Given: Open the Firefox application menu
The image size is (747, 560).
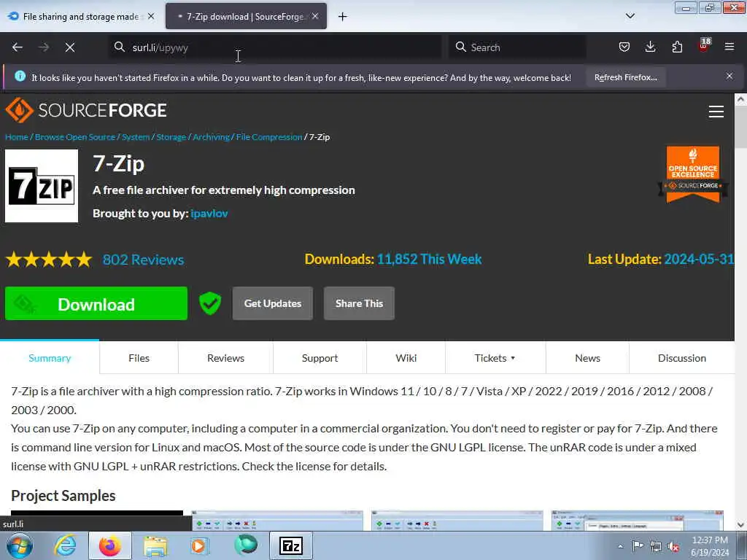Looking at the screenshot, I should pos(729,47).
